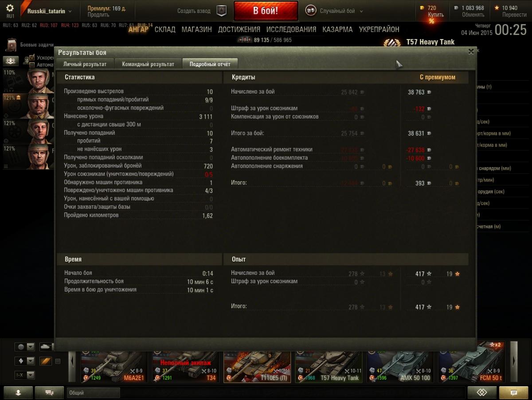Image resolution: width=532 pixels, height=400 pixels.
Task: Toggle the Автомат checkbox below Ускорен
Action: coord(32,65)
